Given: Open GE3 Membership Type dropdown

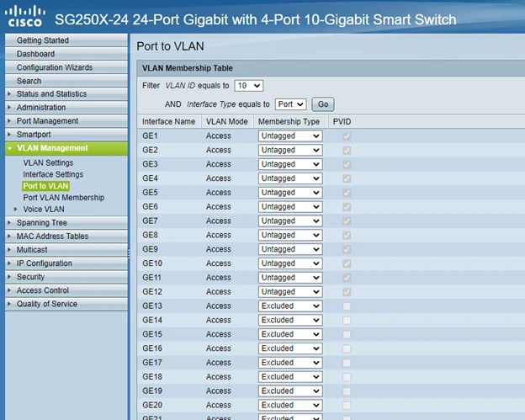Looking at the screenshot, I should pos(290,164).
